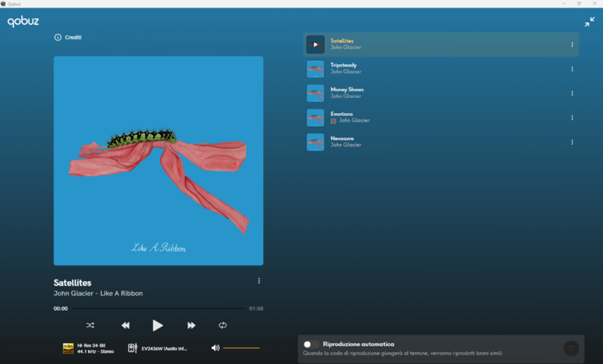The image size is (603, 364).
Task: Select the Money Shows track title
Action: click(347, 89)
